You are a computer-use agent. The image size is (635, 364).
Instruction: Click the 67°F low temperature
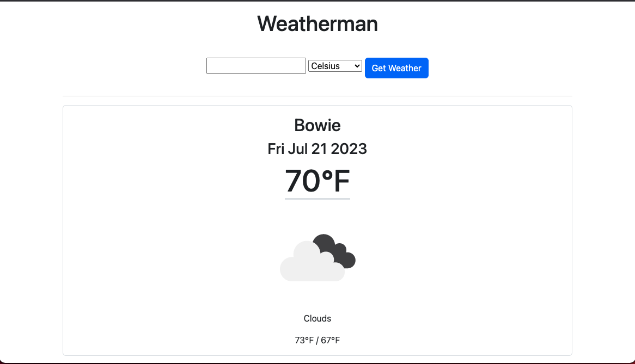331,341
